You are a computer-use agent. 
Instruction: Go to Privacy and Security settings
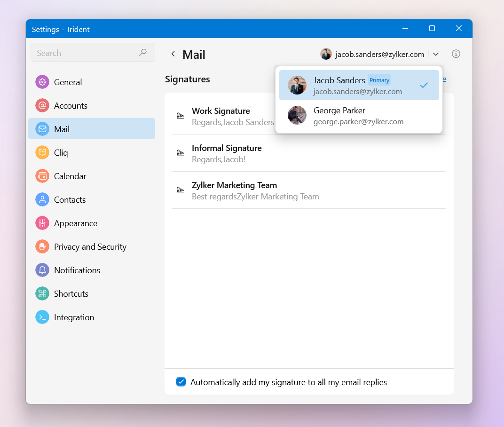pyautogui.click(x=92, y=246)
